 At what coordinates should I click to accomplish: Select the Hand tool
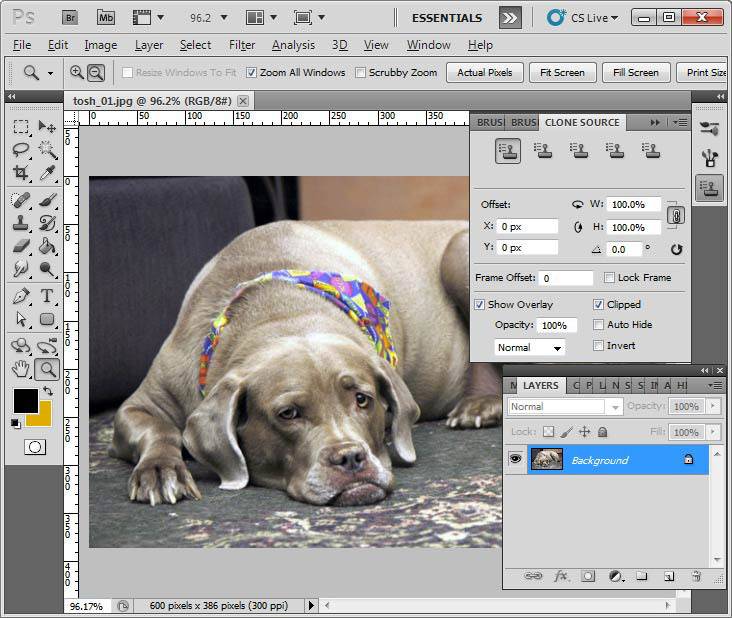tap(20, 369)
